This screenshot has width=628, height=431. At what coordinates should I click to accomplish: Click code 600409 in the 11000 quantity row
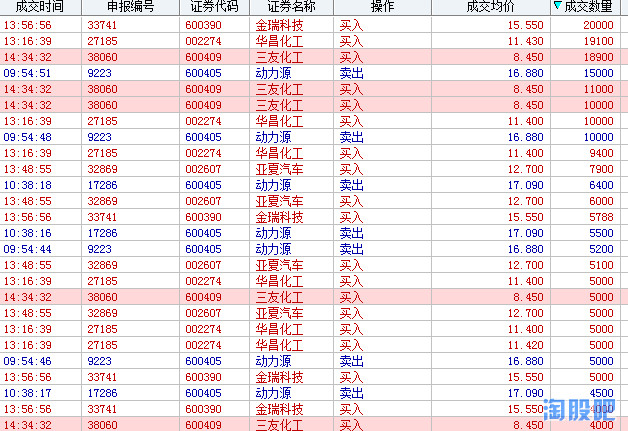coord(203,89)
